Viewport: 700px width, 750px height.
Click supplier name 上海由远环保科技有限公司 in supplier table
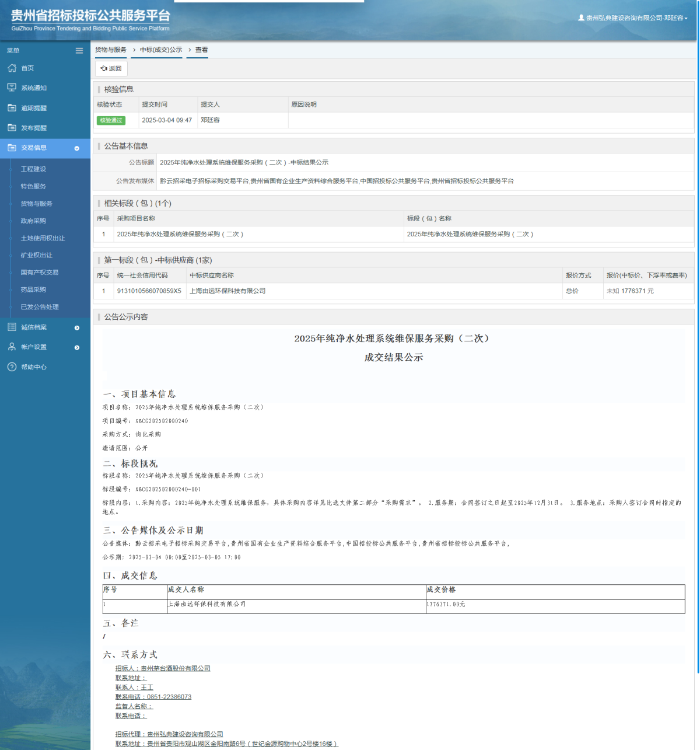(x=228, y=291)
